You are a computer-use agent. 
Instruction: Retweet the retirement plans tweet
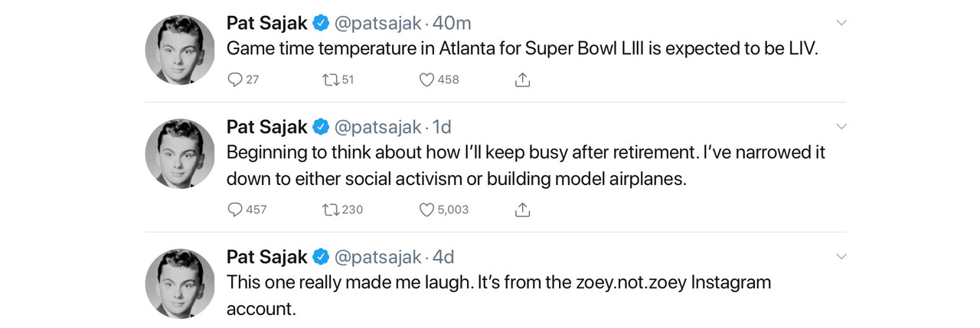tap(331, 209)
